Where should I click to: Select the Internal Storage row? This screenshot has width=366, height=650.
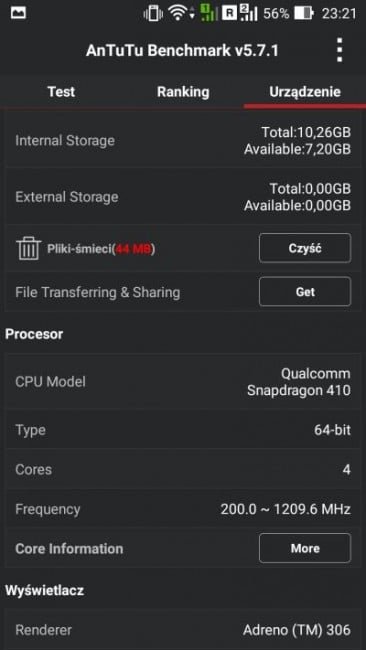[183, 141]
